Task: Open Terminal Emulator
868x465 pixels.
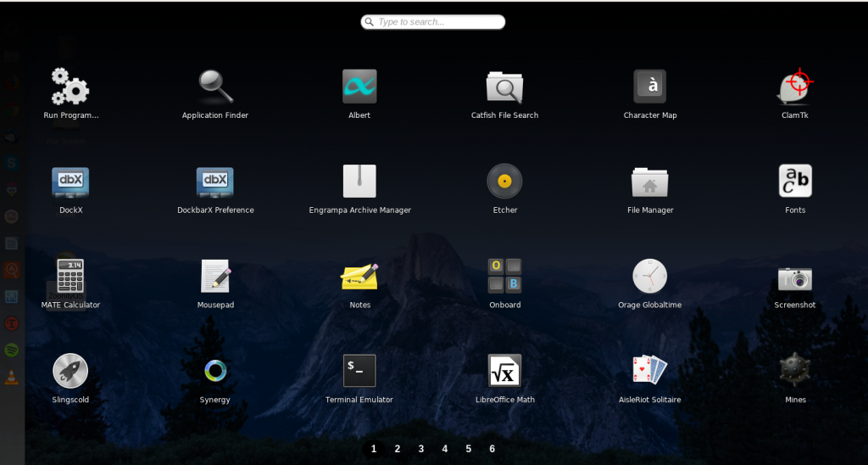Action: [359, 371]
